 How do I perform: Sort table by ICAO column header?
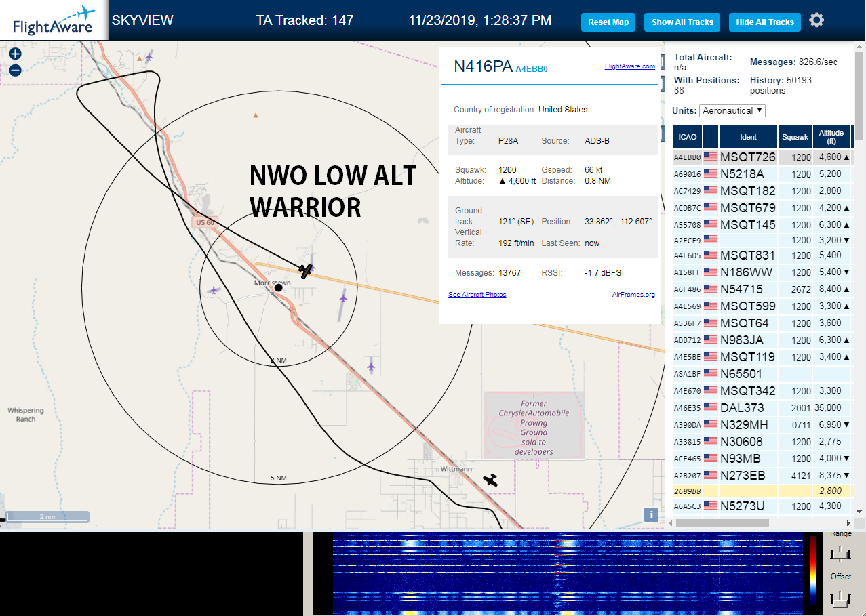click(x=687, y=137)
